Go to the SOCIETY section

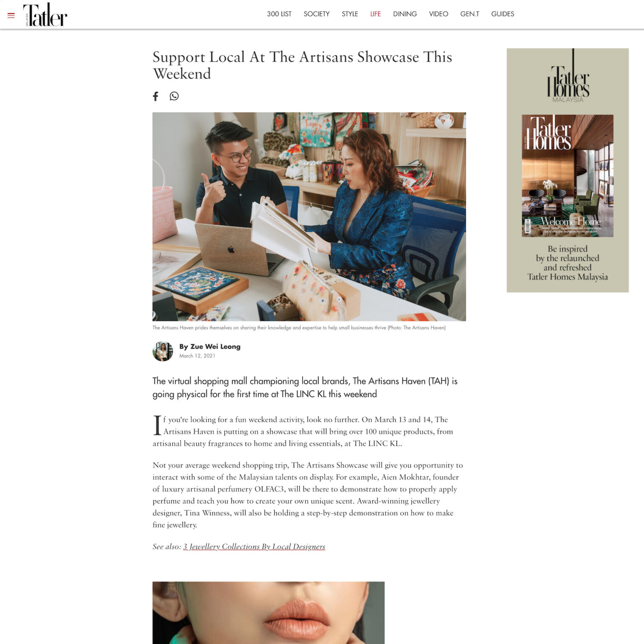pos(317,14)
